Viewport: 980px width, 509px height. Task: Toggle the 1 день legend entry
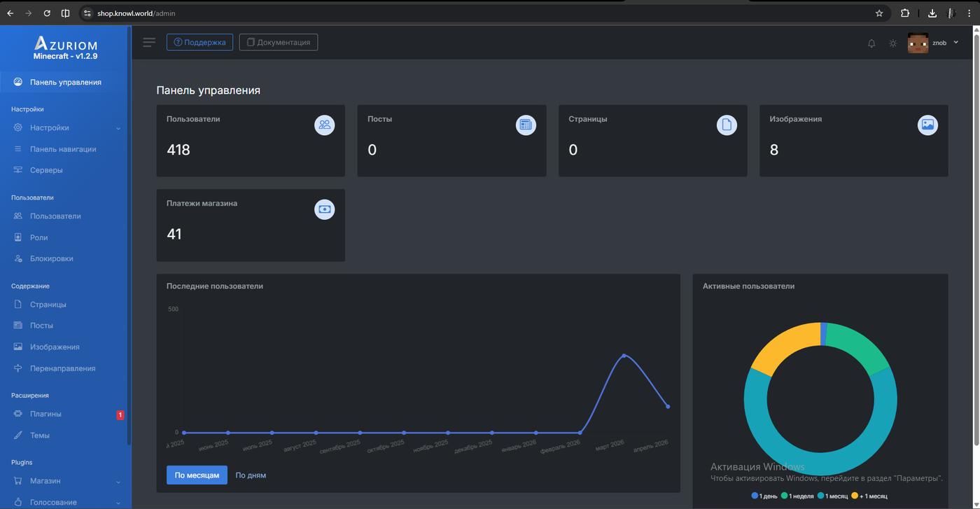click(764, 496)
